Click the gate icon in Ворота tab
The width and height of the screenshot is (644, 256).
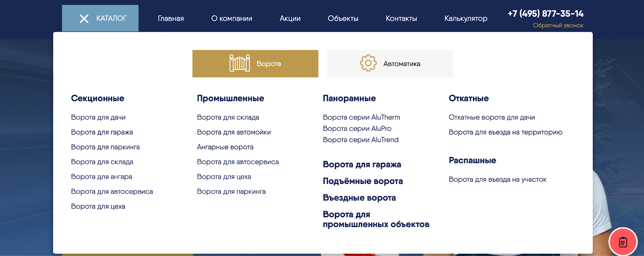239,63
